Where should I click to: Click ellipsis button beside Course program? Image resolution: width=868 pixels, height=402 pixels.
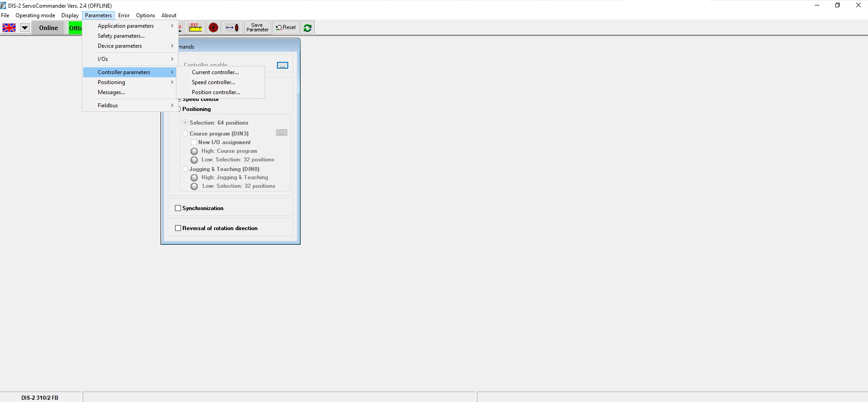coord(281,133)
